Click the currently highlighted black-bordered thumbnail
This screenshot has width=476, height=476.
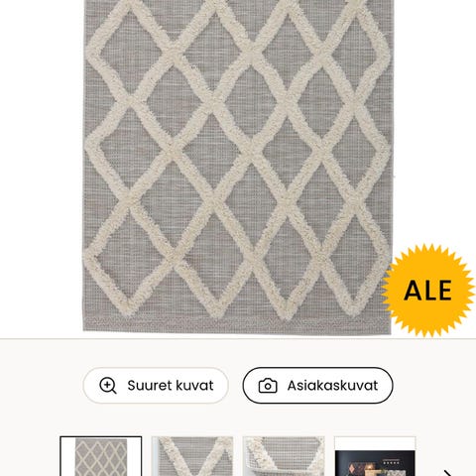click(x=101, y=456)
